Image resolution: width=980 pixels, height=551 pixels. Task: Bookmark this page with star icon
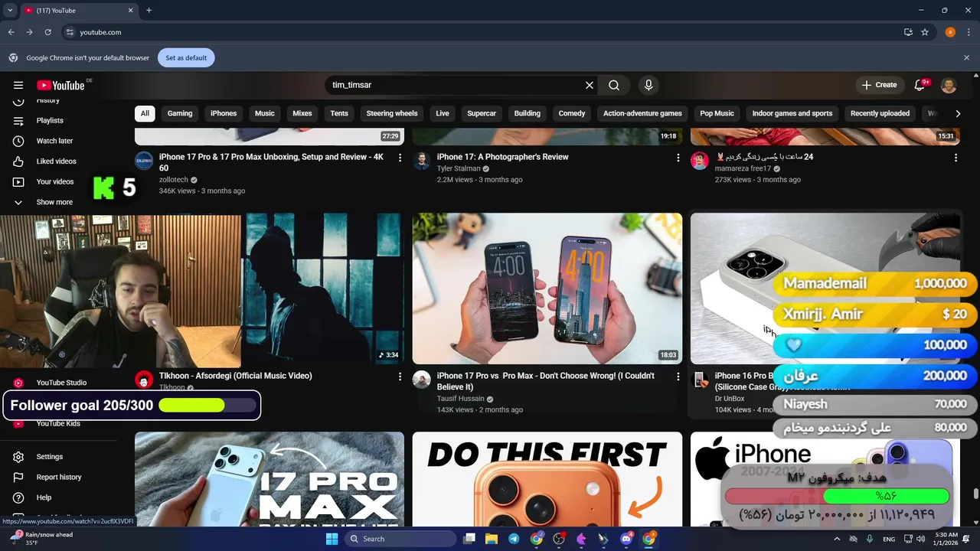pyautogui.click(x=925, y=32)
